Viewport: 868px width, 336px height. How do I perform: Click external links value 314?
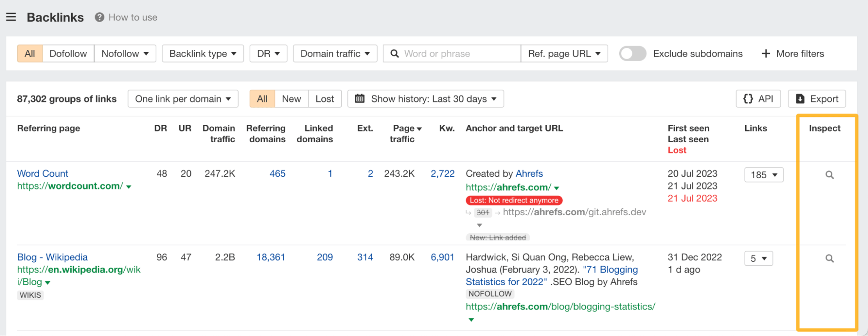point(365,257)
